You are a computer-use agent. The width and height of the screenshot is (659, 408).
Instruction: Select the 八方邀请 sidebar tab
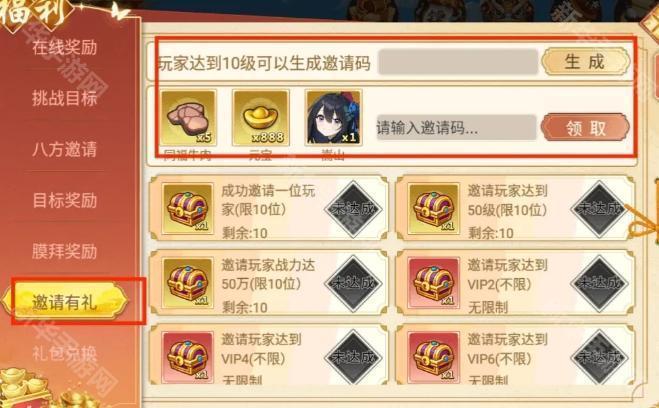pyautogui.click(x=65, y=149)
